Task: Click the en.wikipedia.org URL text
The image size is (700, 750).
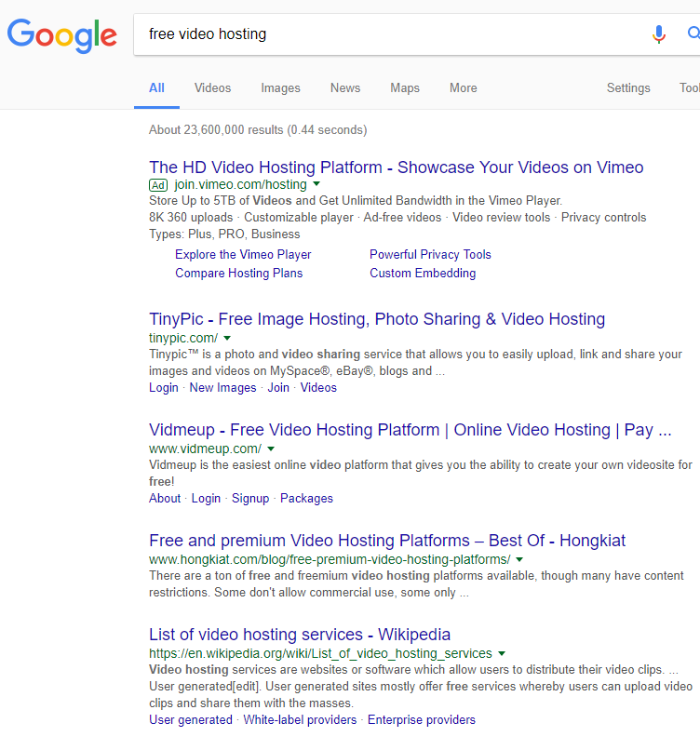Action: (320, 654)
